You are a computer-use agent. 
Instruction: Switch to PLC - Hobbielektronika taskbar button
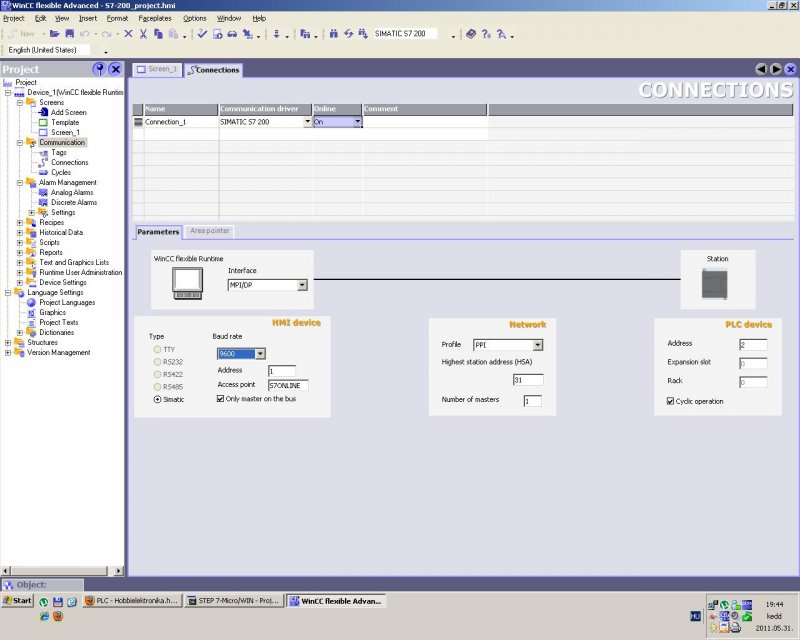tap(132, 601)
